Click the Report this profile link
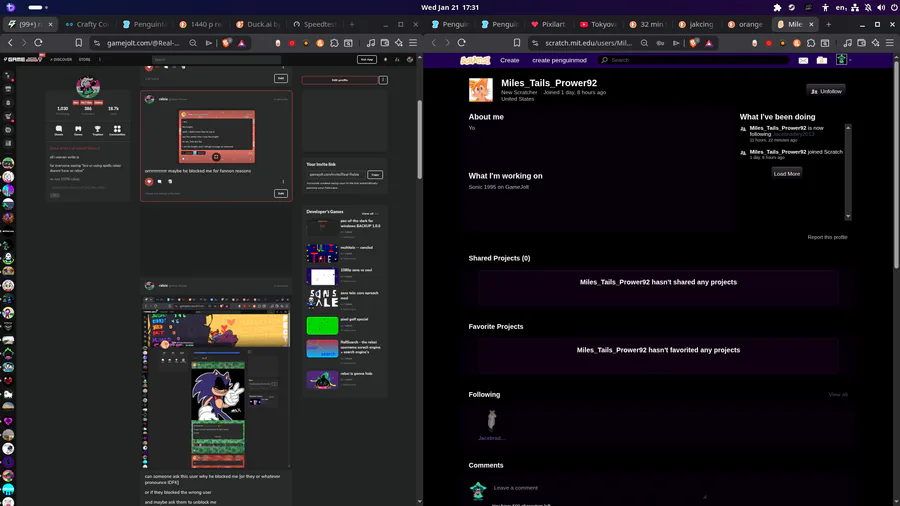900x506 pixels. click(827, 237)
